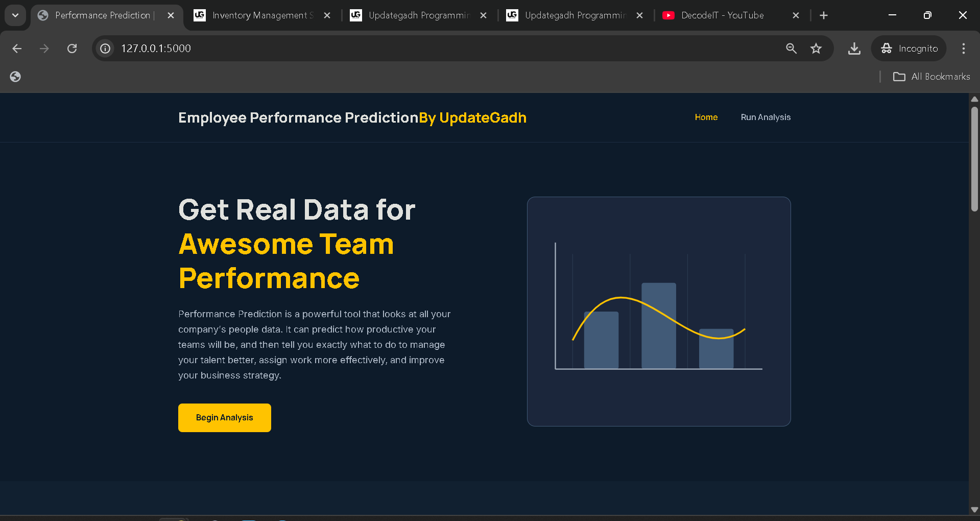
Task: Close the DecodeIT YouTube tab
Action: click(x=796, y=15)
